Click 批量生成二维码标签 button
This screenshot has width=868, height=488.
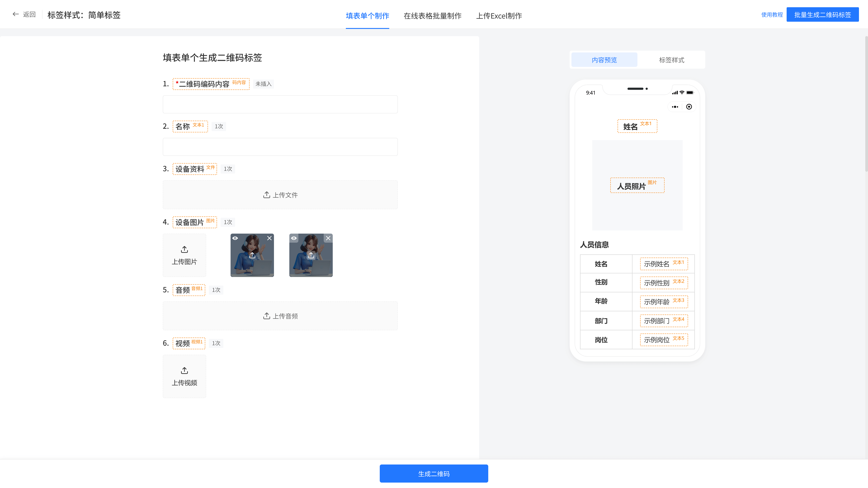pos(822,15)
